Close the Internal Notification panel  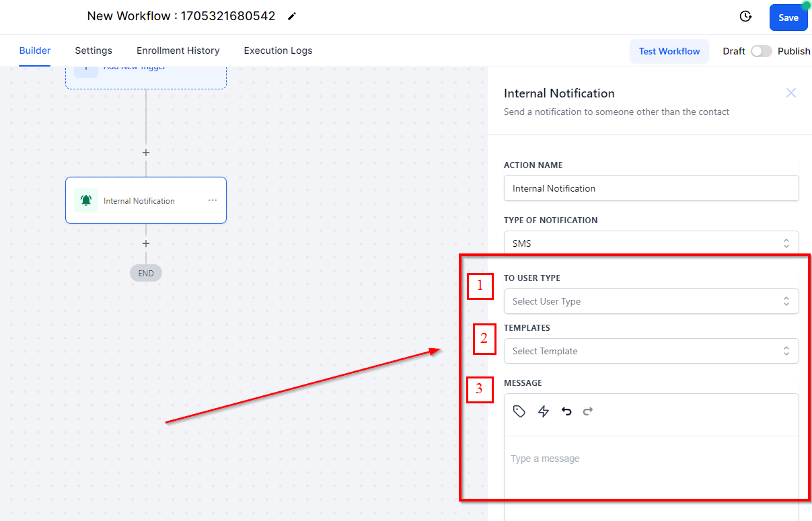point(791,93)
